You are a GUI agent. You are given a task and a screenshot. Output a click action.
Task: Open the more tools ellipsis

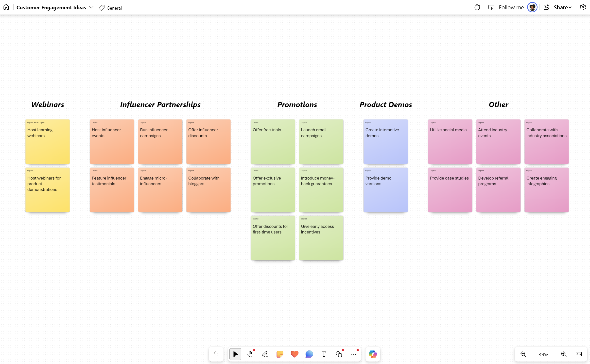pyautogui.click(x=354, y=354)
